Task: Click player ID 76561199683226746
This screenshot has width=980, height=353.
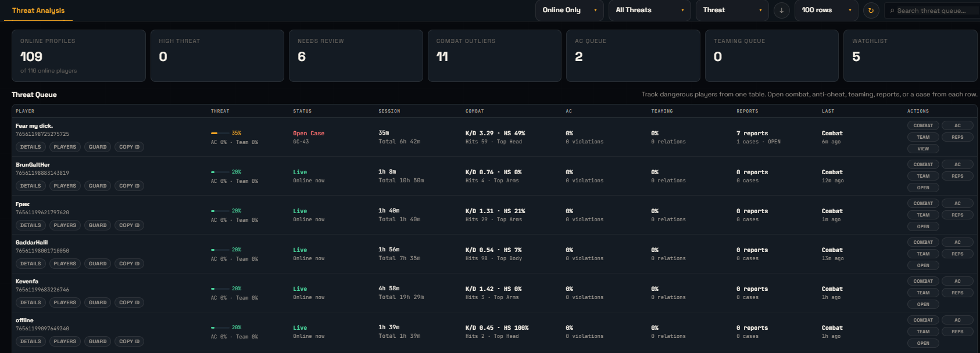Action: tap(42, 290)
